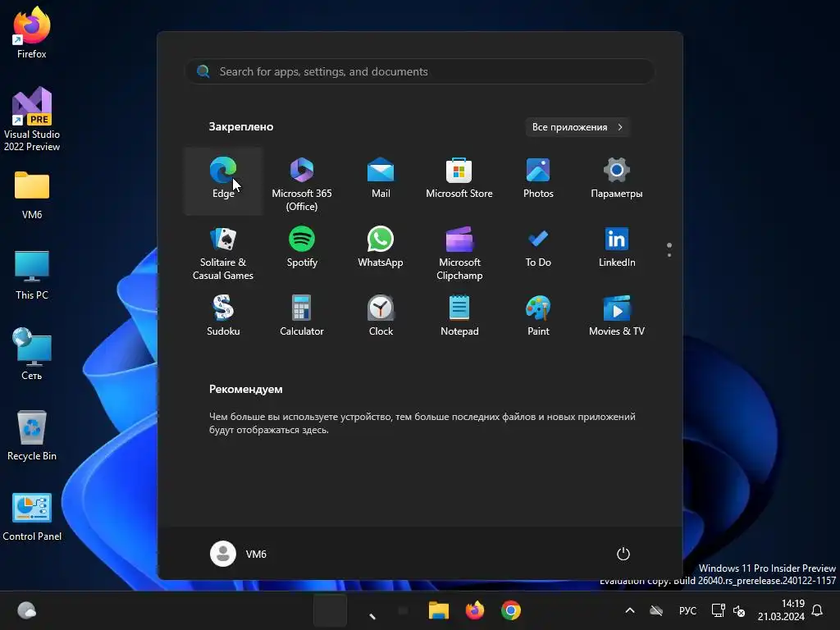Screen dimensions: 840x630
Task: Select Control Panel desktop icon
Action: pyautogui.click(x=32, y=518)
